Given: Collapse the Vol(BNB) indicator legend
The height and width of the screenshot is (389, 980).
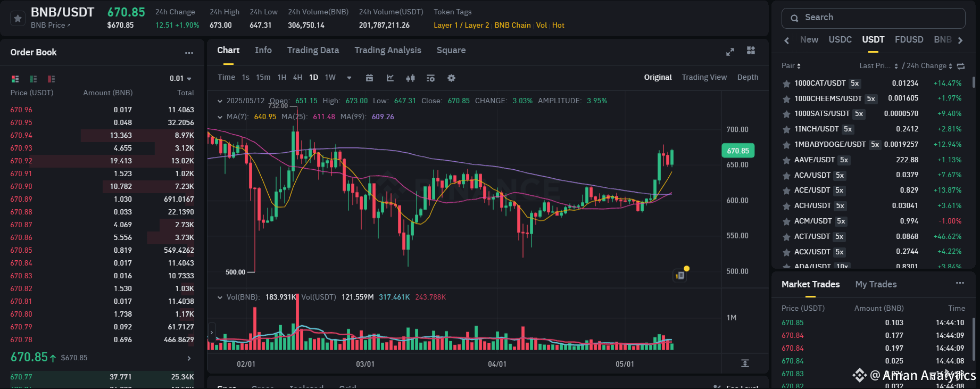Looking at the screenshot, I should [x=220, y=297].
